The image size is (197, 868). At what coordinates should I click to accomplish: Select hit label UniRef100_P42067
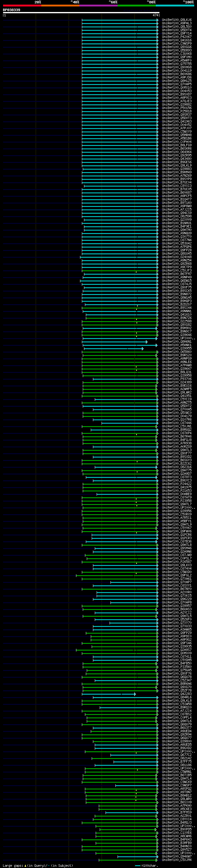point(177,37)
